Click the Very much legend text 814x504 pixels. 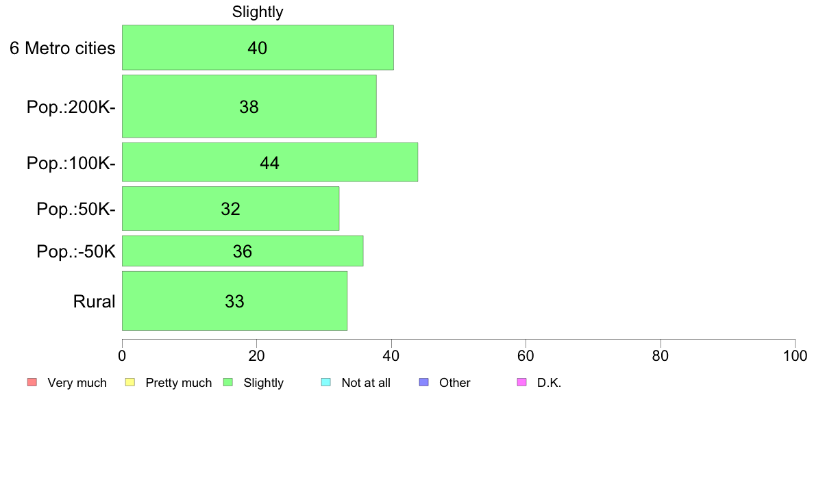pyautogui.click(x=77, y=383)
